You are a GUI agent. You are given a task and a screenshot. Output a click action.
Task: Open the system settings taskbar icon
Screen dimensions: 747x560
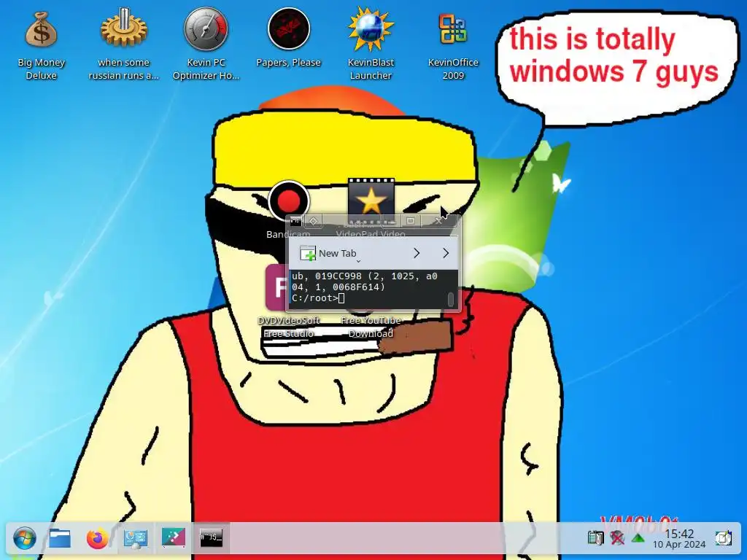[135, 539]
